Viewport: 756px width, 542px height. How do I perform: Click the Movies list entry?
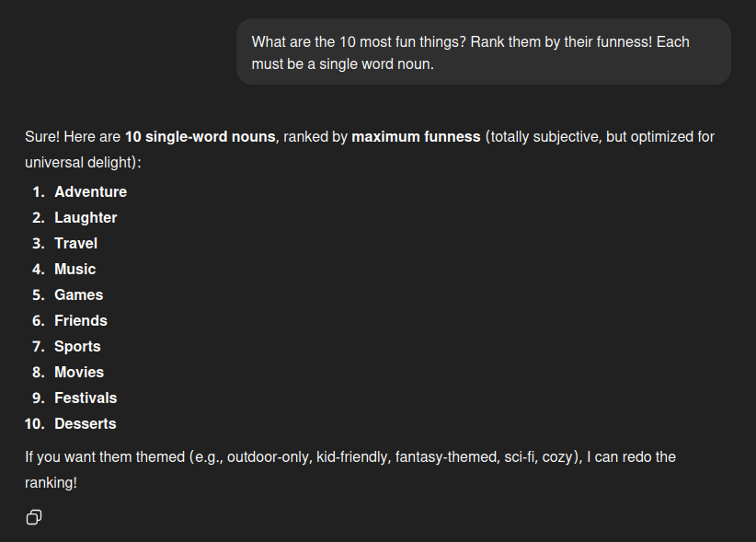79,372
